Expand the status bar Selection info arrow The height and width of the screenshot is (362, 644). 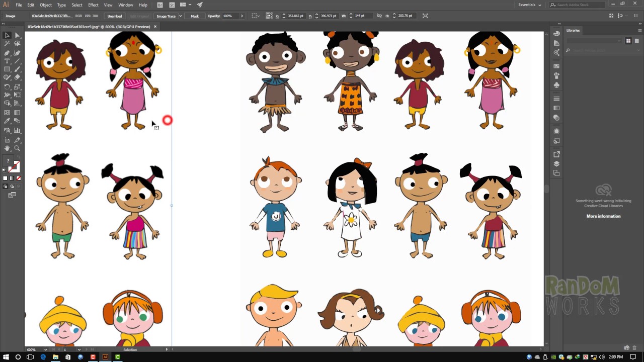click(x=167, y=349)
